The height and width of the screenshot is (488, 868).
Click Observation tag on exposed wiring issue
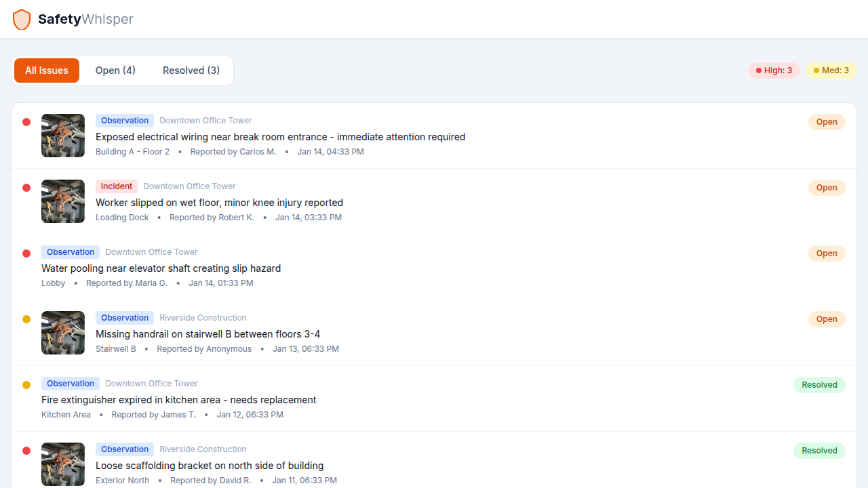125,121
